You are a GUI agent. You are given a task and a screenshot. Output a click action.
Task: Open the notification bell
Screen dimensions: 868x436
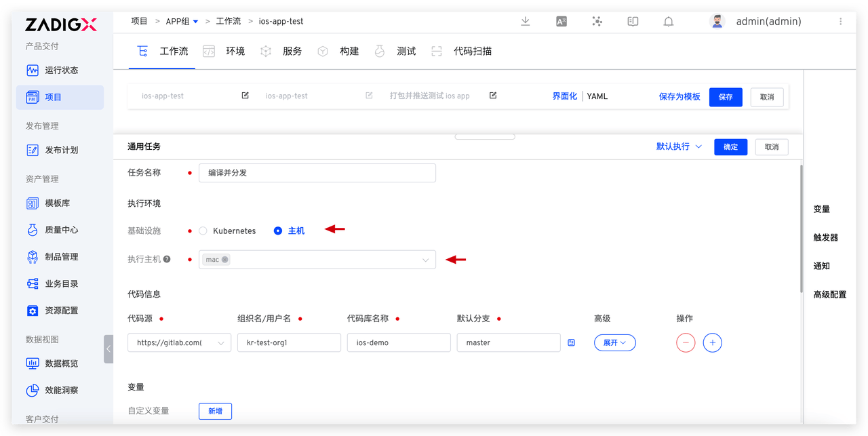pyautogui.click(x=668, y=22)
